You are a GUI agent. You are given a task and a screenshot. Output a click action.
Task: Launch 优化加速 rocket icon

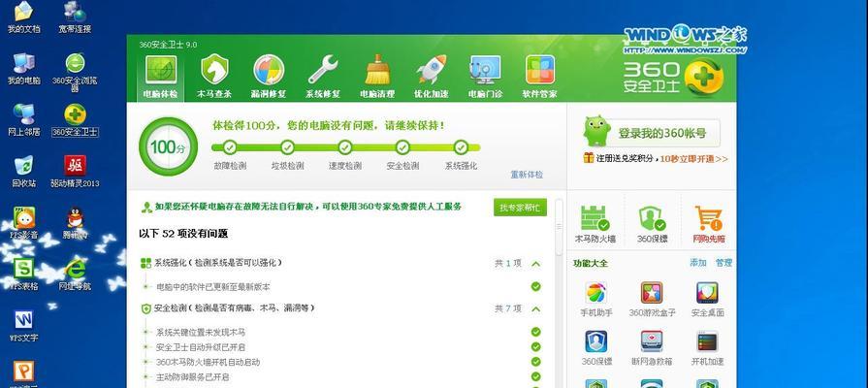[x=432, y=77]
